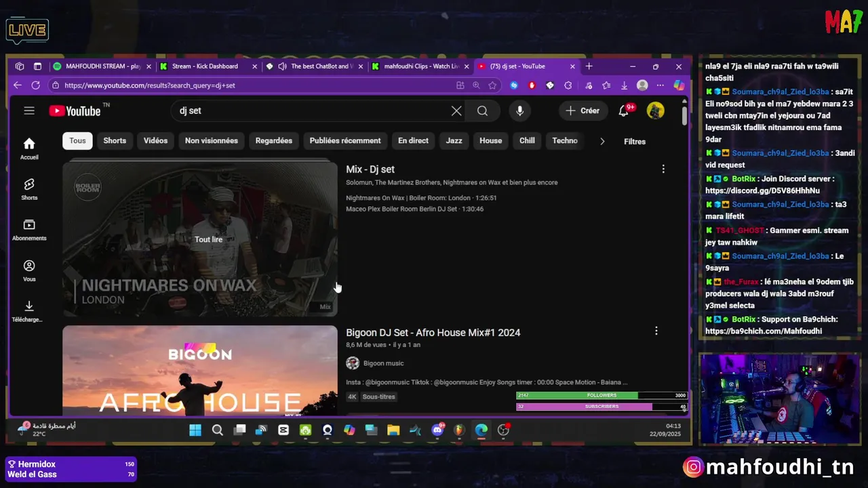
Task: Open options for Bigoon DJ Set video
Action: click(656, 331)
